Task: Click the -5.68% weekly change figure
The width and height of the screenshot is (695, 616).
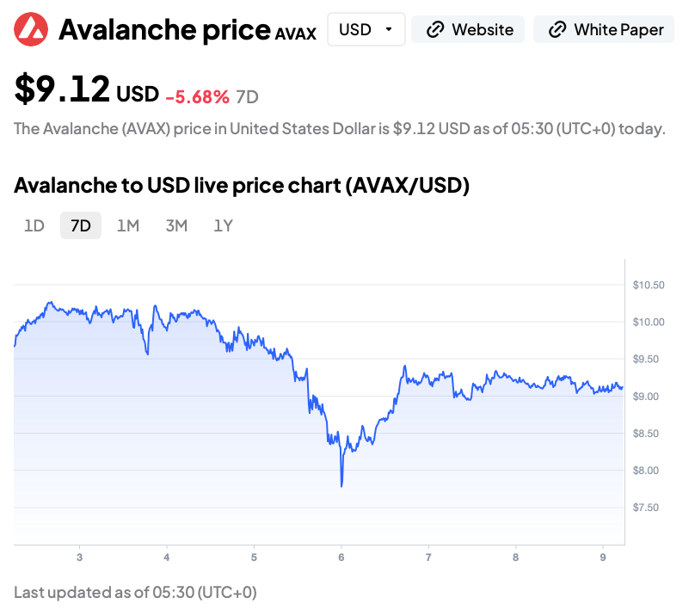Action: [197, 96]
